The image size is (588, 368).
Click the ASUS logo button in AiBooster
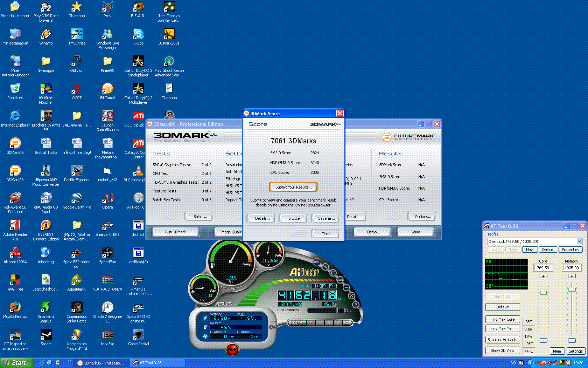click(340, 280)
